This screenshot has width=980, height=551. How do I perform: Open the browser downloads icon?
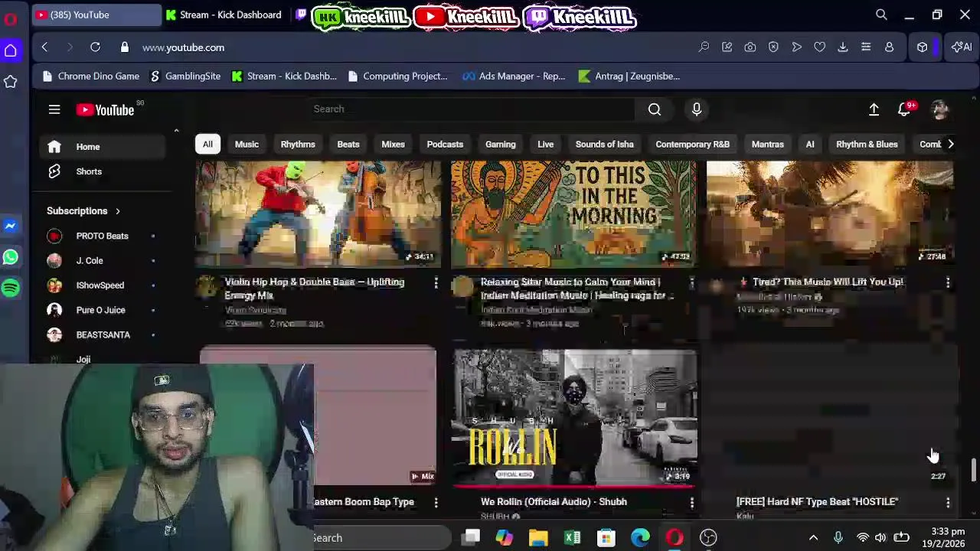click(x=842, y=47)
